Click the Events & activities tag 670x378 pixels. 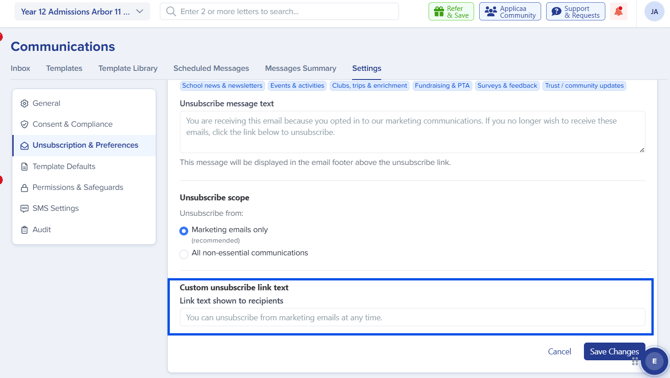pos(297,86)
